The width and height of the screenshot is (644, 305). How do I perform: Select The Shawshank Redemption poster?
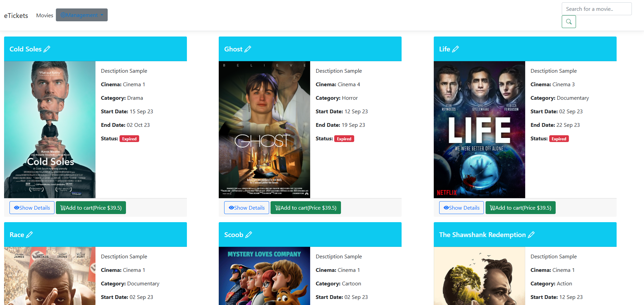(x=479, y=276)
